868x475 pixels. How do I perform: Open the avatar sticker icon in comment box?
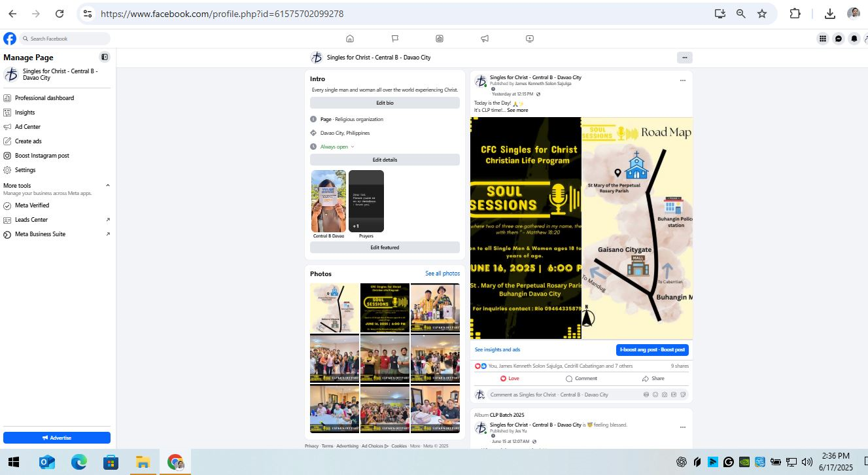pyautogui.click(x=646, y=395)
